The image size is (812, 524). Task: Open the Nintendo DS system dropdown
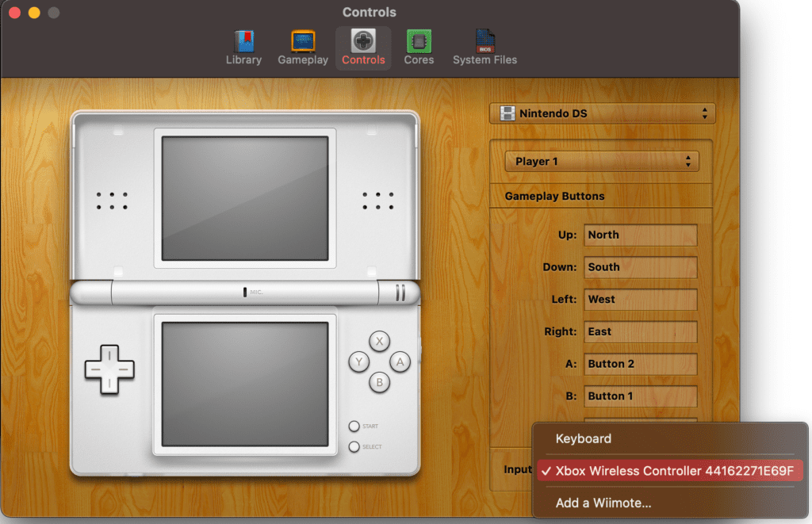[x=602, y=113]
